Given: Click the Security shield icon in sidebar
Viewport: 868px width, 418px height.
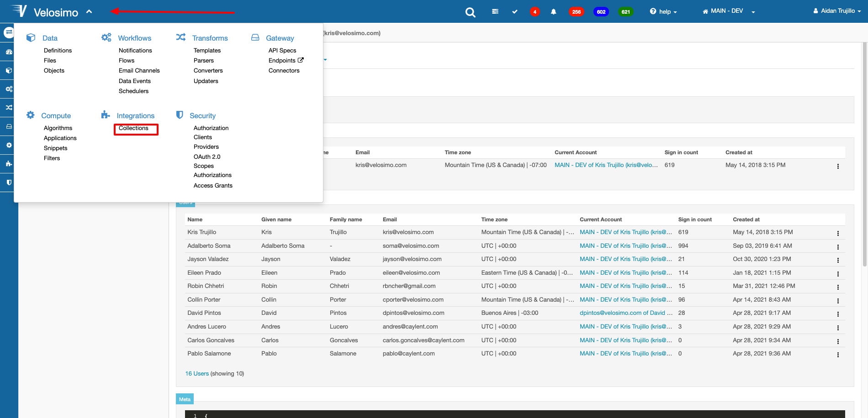Looking at the screenshot, I should 9,183.
